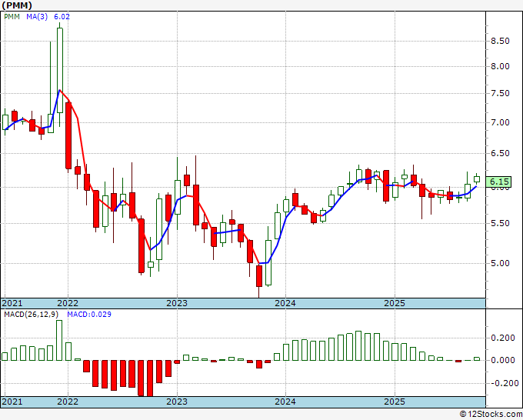The height and width of the screenshot is (420, 523).
Task: Click 2025 on the MACD time axis
Action: [395, 402]
